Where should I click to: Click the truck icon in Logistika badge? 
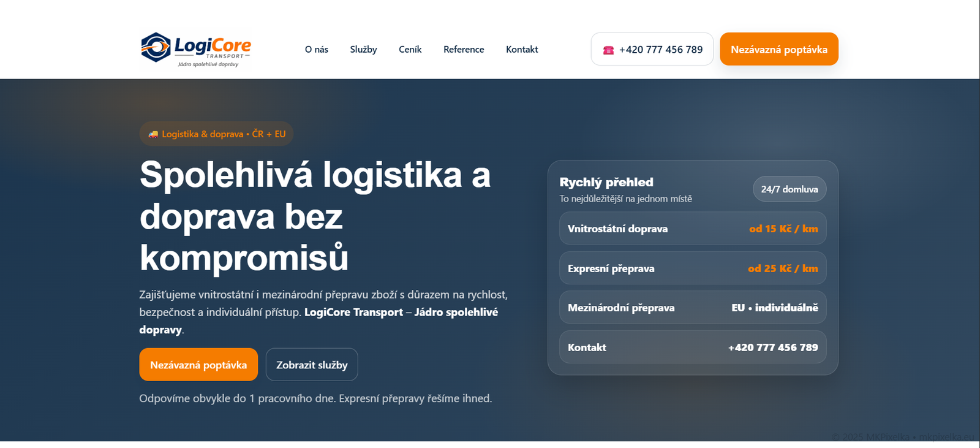(x=153, y=134)
